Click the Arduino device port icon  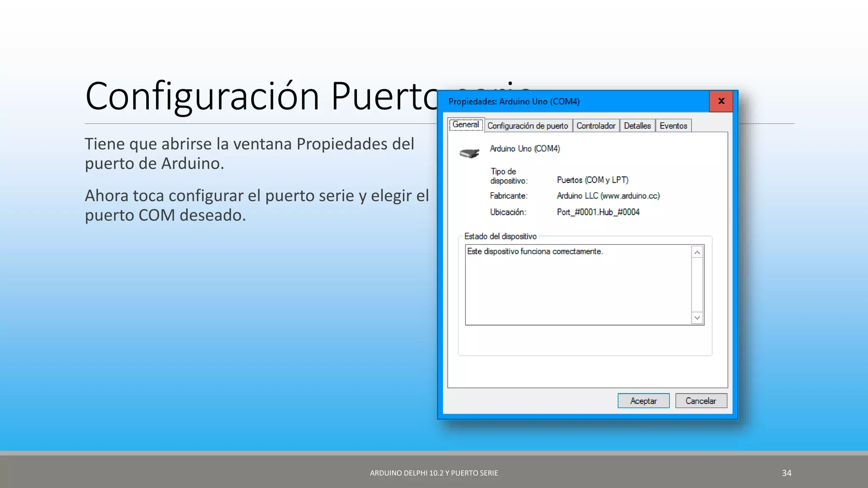tap(469, 153)
